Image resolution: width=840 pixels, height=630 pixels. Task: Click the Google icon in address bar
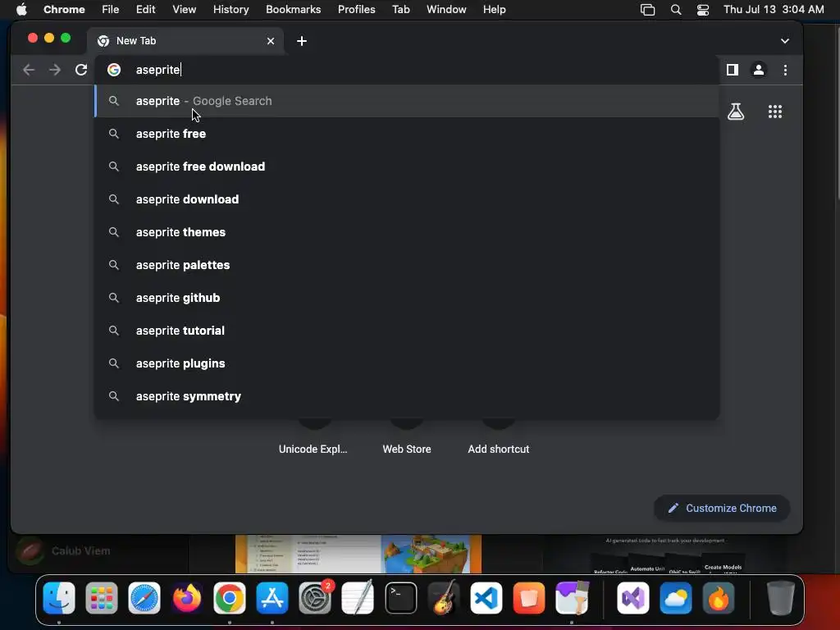(x=113, y=70)
